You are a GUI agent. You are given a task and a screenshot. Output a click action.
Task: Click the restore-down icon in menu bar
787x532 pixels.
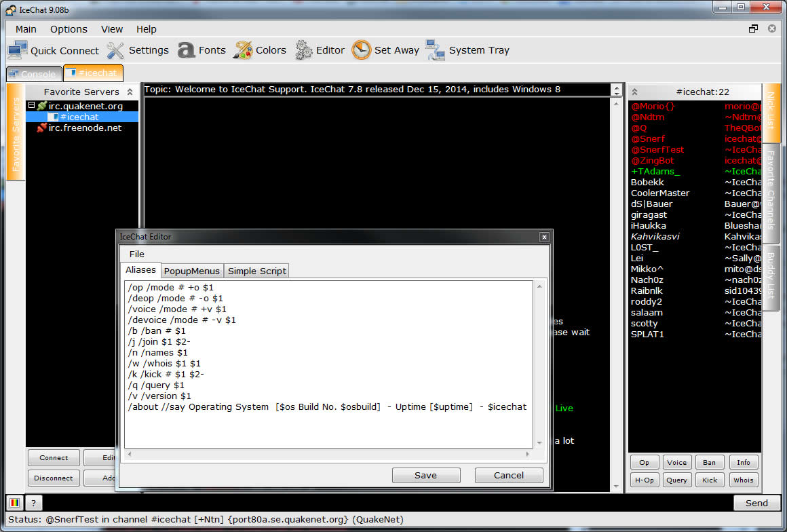[753, 28]
